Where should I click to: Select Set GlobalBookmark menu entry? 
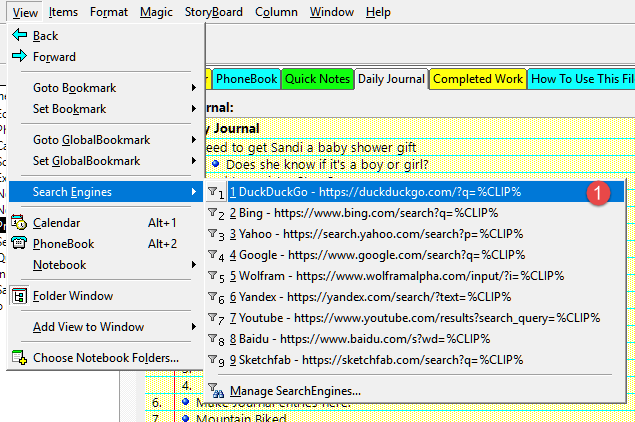[106, 161]
